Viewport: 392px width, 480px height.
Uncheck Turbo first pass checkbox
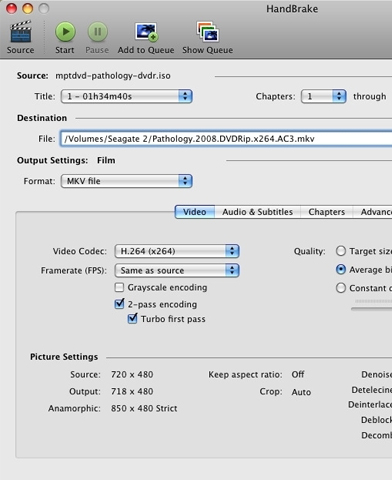click(x=132, y=319)
